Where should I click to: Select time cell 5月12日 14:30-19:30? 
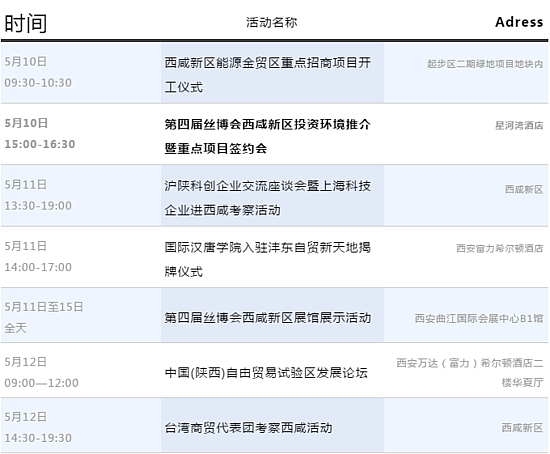click(38, 427)
